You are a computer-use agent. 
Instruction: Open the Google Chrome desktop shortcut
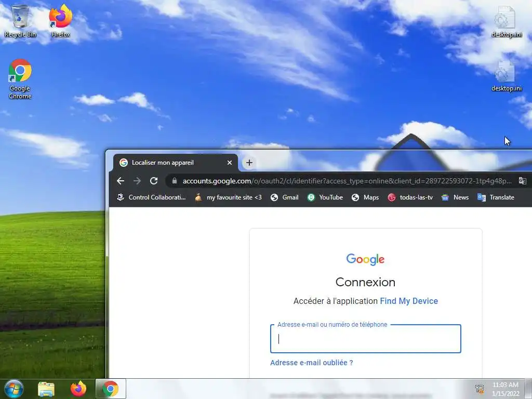click(x=20, y=79)
